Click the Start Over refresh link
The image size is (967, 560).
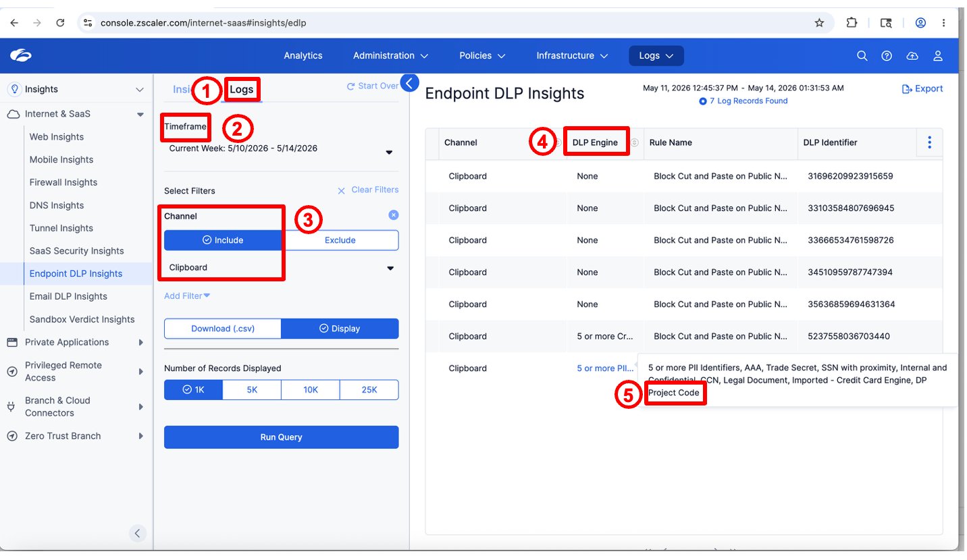[373, 86]
